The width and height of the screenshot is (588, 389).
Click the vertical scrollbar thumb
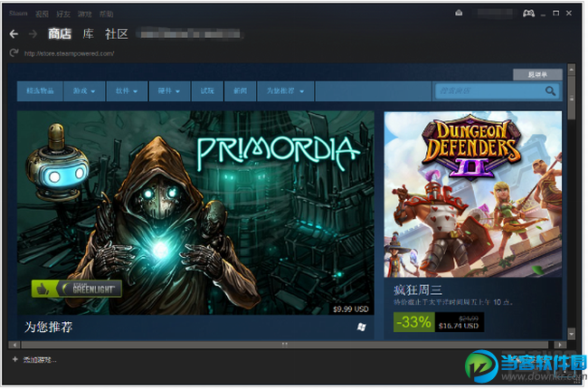[572, 99]
